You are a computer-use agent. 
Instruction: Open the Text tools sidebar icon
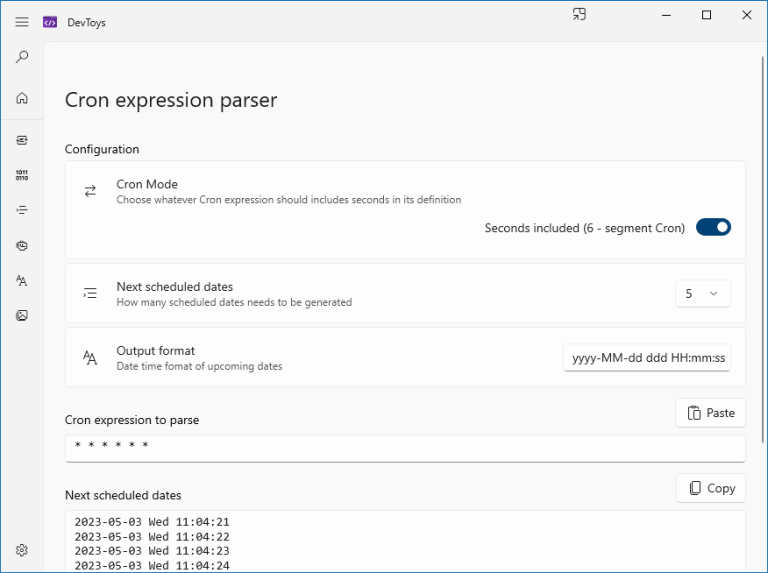pyautogui.click(x=22, y=281)
